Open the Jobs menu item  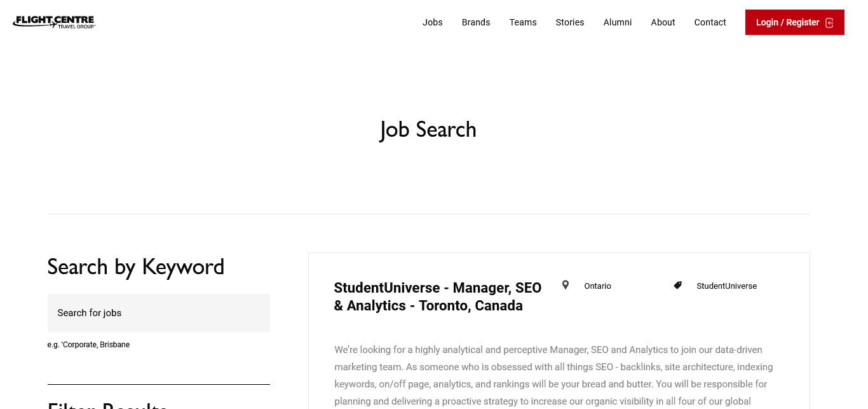pyautogui.click(x=433, y=22)
